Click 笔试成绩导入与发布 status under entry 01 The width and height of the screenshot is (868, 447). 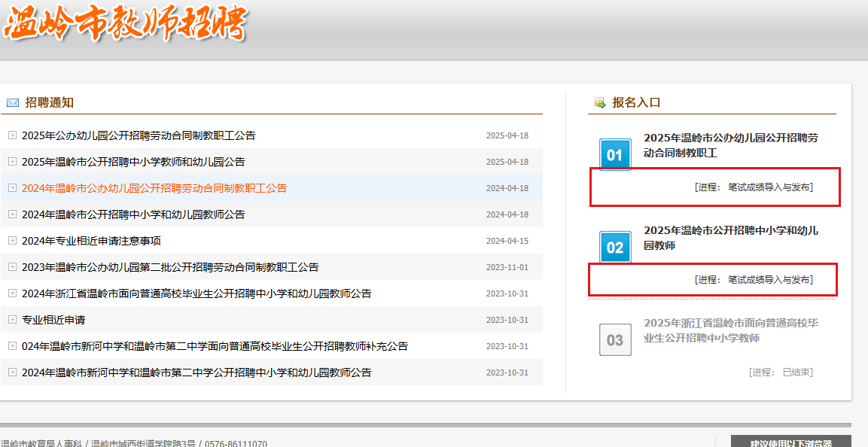tap(769, 187)
